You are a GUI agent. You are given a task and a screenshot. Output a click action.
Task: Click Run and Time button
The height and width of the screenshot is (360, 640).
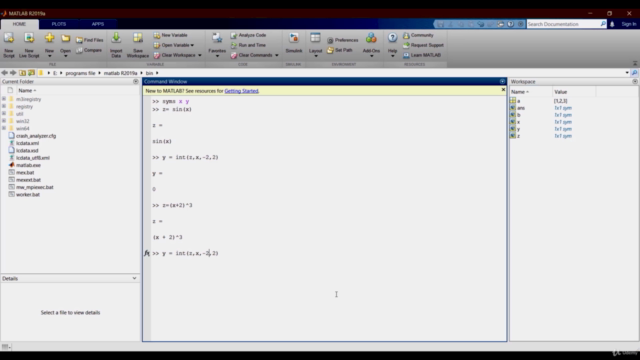[248, 45]
